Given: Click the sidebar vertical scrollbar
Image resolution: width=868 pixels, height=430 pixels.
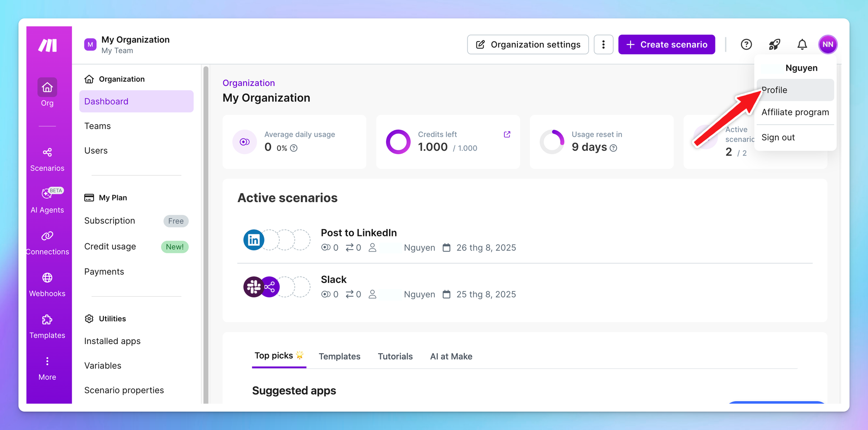Looking at the screenshot, I should 206,234.
